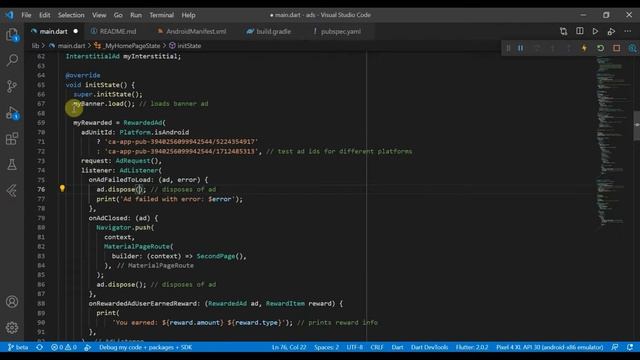The image size is (640, 360).
Task: Trigger Hot Reload lightning bolt
Action: pos(584,48)
